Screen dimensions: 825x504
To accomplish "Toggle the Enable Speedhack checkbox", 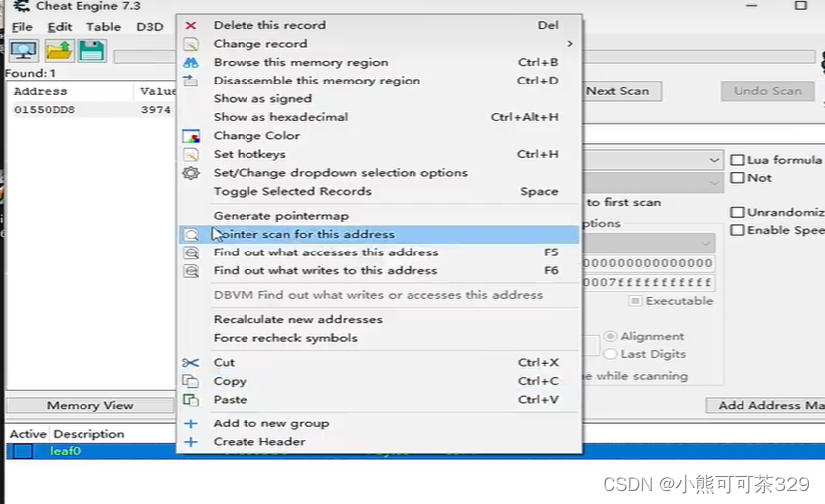I will pos(738,230).
